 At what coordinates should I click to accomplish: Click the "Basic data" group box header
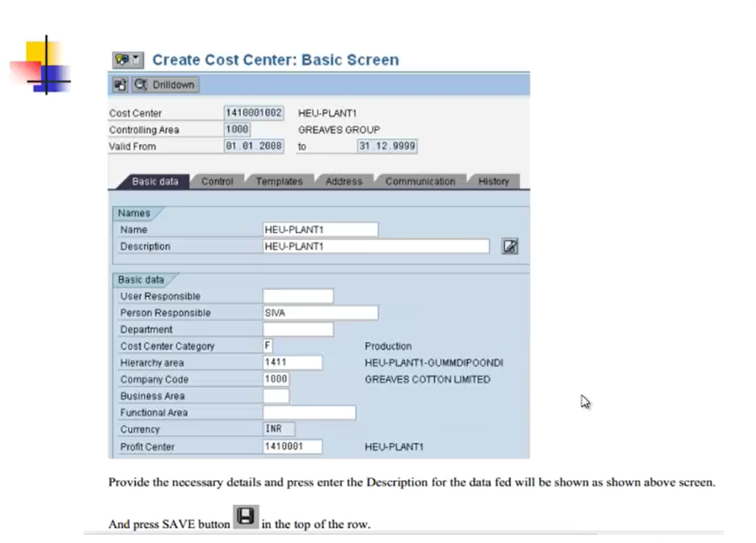pyautogui.click(x=141, y=280)
